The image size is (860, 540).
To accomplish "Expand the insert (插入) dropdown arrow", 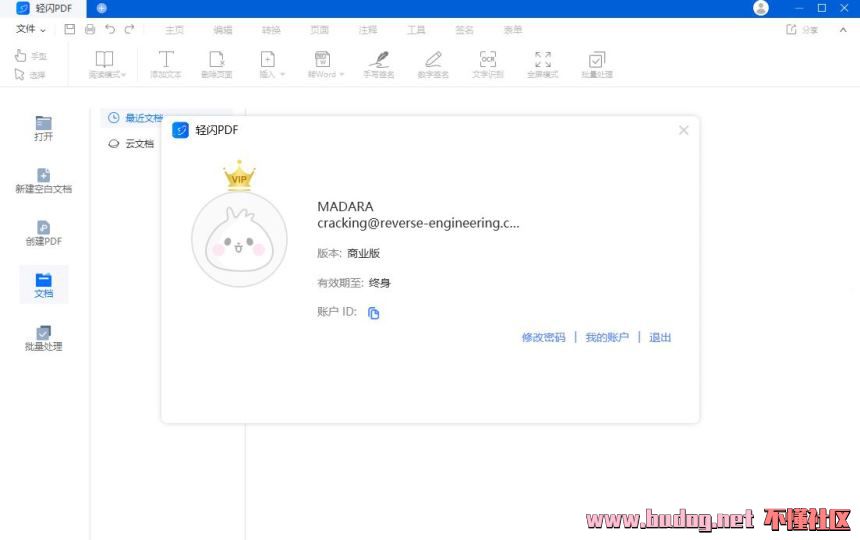I will point(283,74).
